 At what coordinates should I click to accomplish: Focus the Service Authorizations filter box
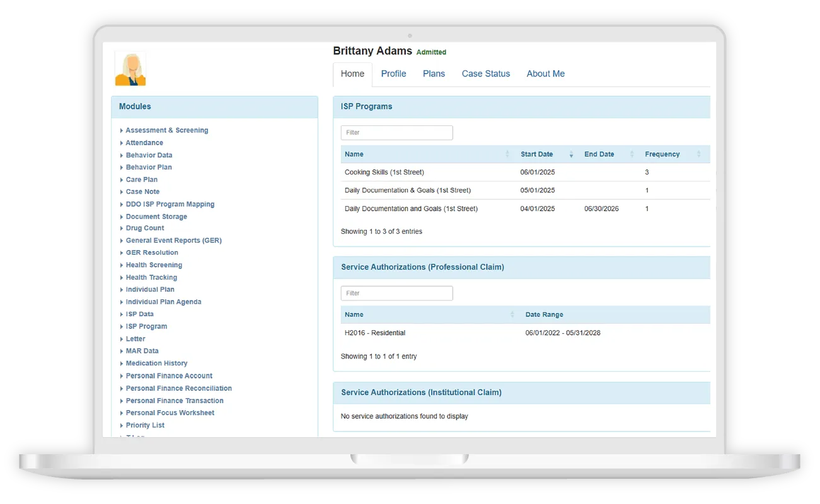(x=396, y=294)
